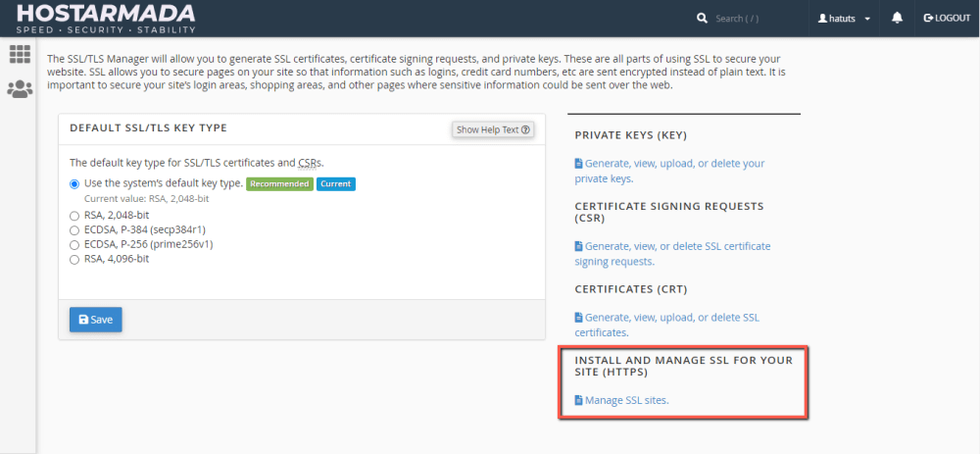Save the default key type
This screenshot has height=454, width=980.
96,320
